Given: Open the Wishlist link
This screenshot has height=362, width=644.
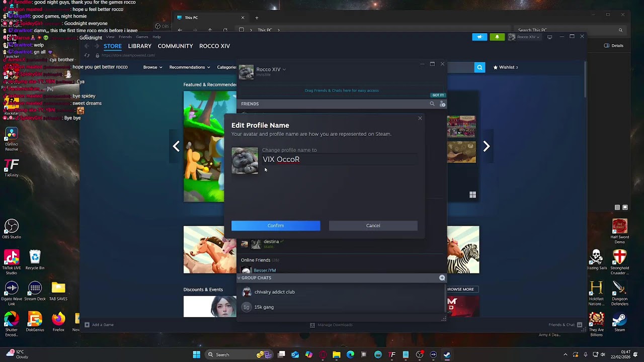Looking at the screenshot, I should [506, 67].
